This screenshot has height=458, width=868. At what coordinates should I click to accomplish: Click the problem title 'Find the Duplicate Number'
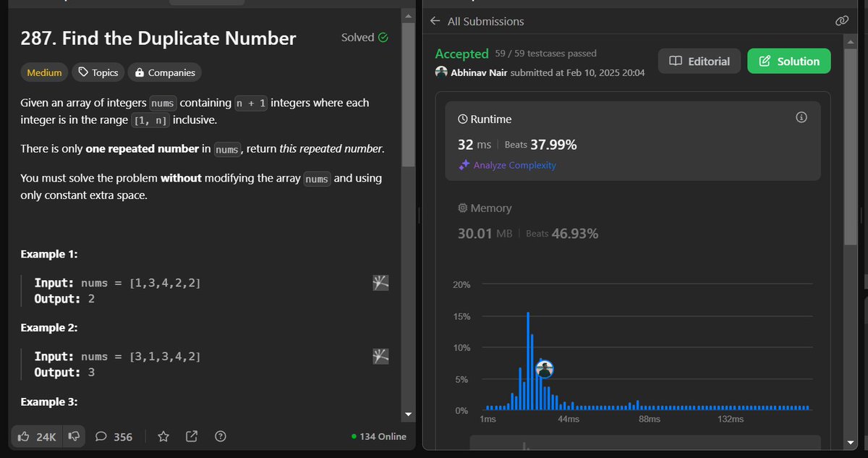(179, 38)
